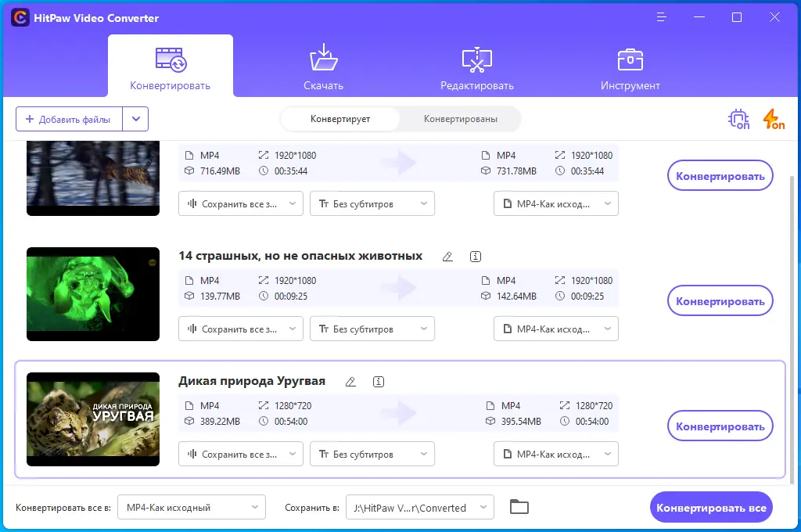Click the output size 395.54MB
This screenshot has width=801, height=532.
[521, 422]
